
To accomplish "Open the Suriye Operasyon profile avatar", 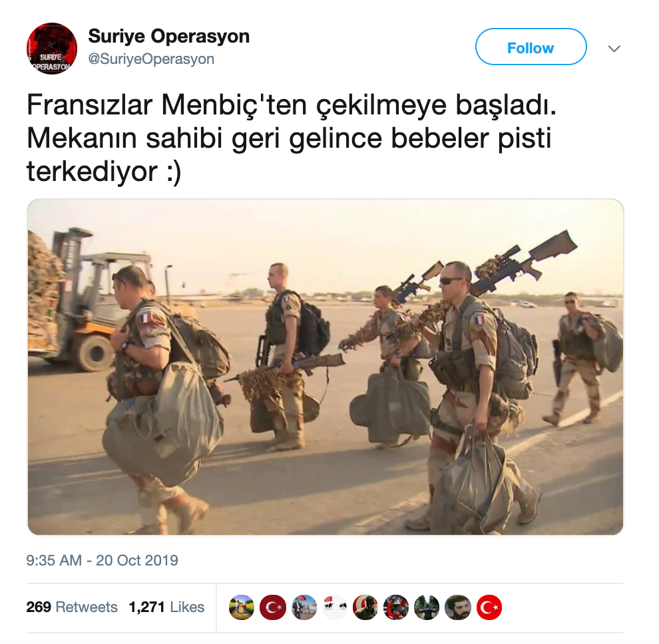I will [52, 49].
